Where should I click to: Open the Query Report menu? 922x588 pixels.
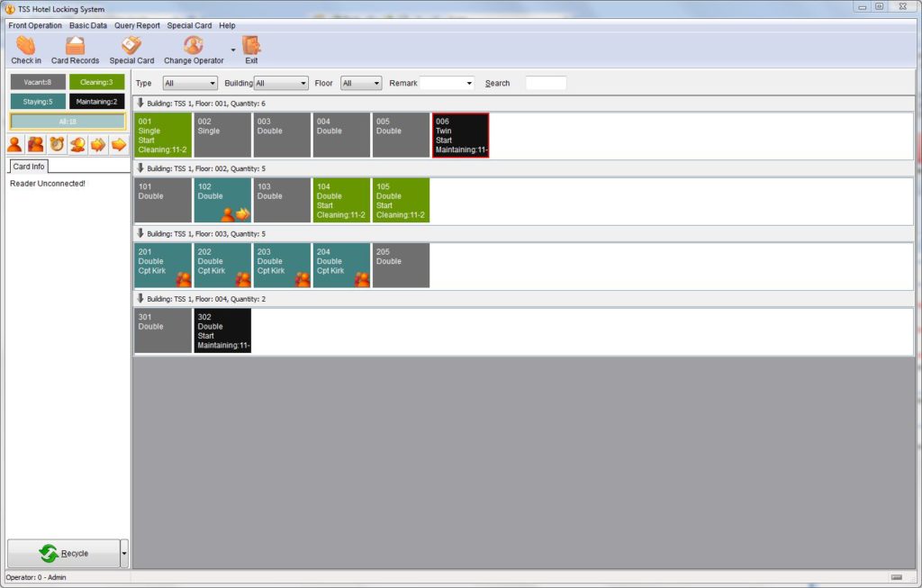[x=137, y=25]
